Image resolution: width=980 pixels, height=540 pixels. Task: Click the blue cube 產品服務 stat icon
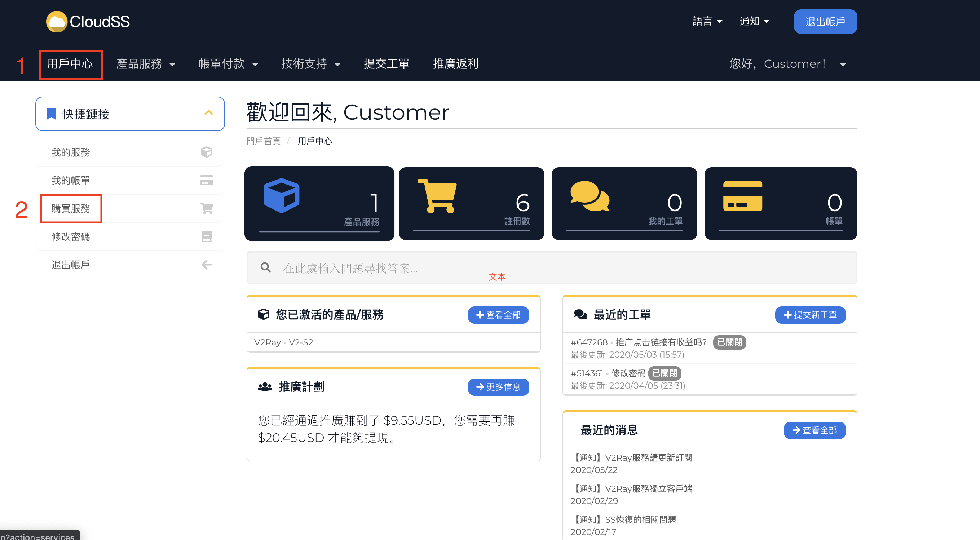281,195
